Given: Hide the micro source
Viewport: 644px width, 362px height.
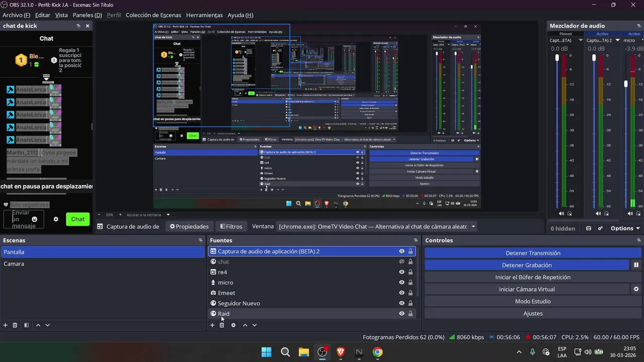Looking at the screenshot, I should pyautogui.click(x=401, y=283).
